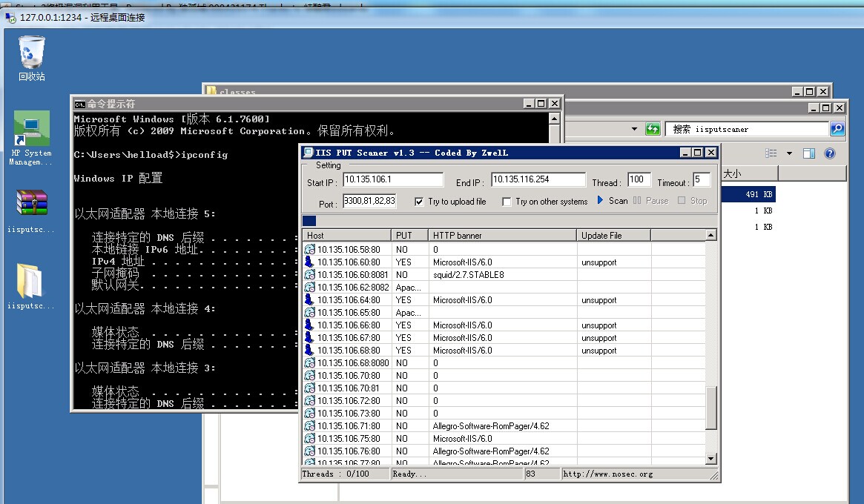Screen dimensions: 864x504
Task: Click the host icon for 10.135.106.65:80
Action: point(310,312)
